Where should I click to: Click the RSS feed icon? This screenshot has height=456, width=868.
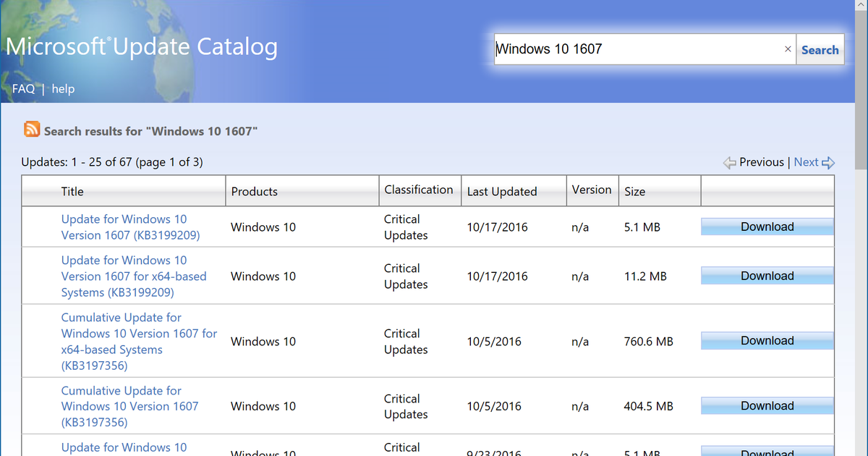30,129
